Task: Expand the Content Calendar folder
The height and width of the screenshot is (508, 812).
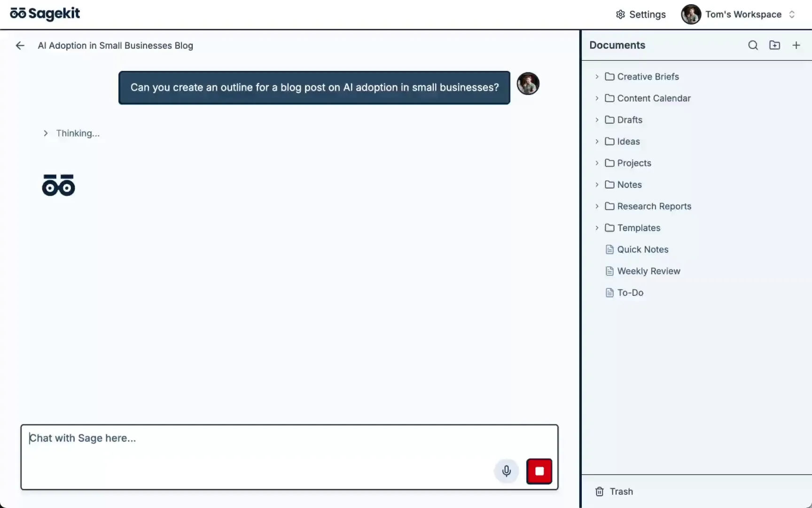Action: (x=597, y=98)
